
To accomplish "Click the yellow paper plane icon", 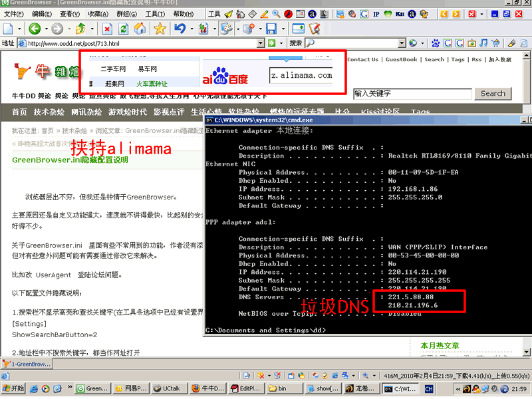I will [x=229, y=14].
